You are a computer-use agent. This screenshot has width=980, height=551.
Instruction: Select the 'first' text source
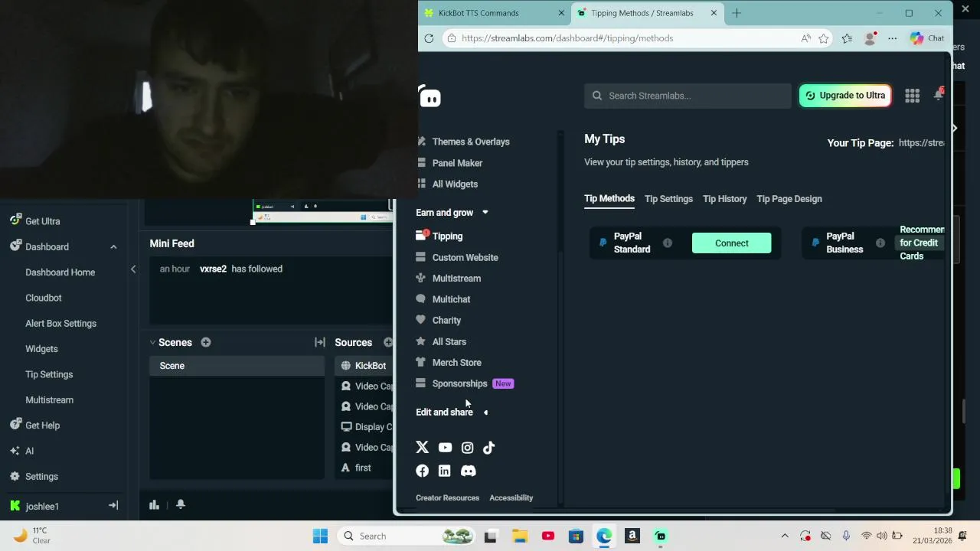pos(364,468)
